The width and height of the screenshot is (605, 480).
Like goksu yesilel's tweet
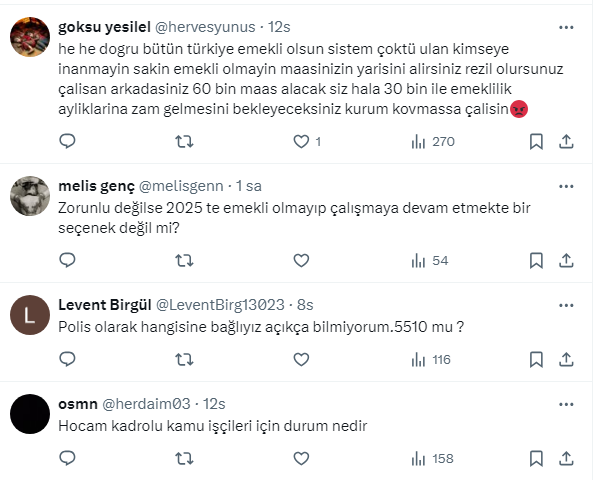(x=300, y=142)
